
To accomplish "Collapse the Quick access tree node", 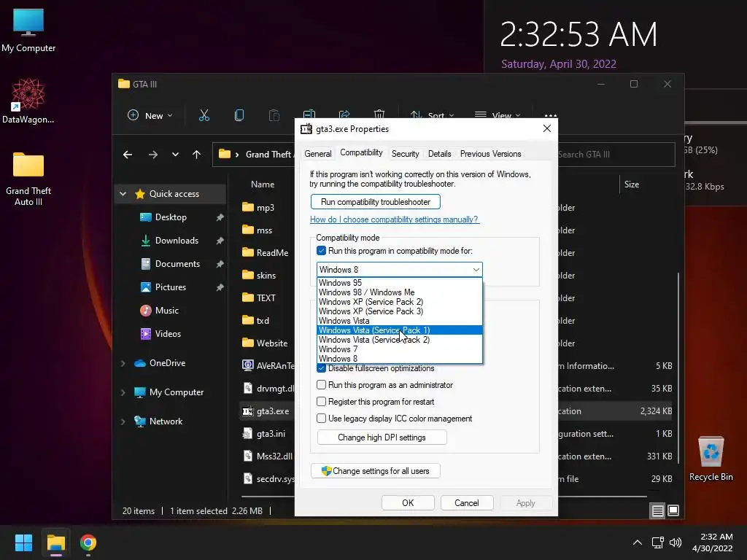I will pyautogui.click(x=123, y=194).
